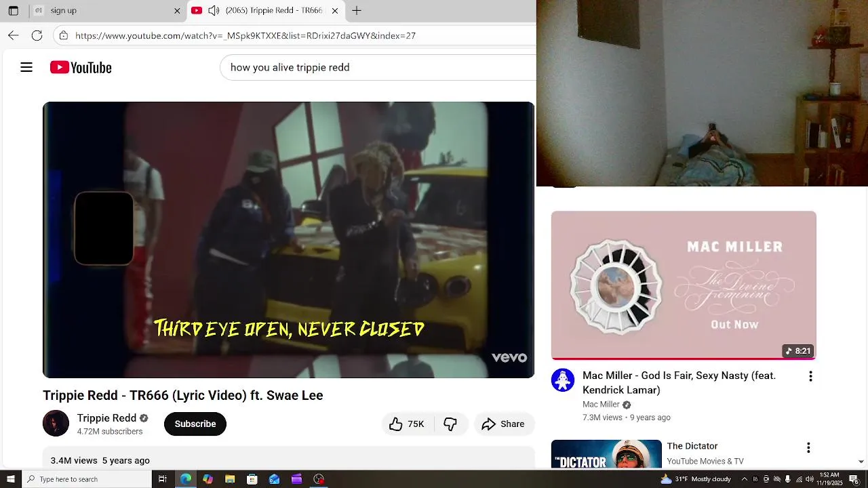Screen dimensions: 868x488
Task: Open Outlook from the taskbar
Action: (275, 479)
